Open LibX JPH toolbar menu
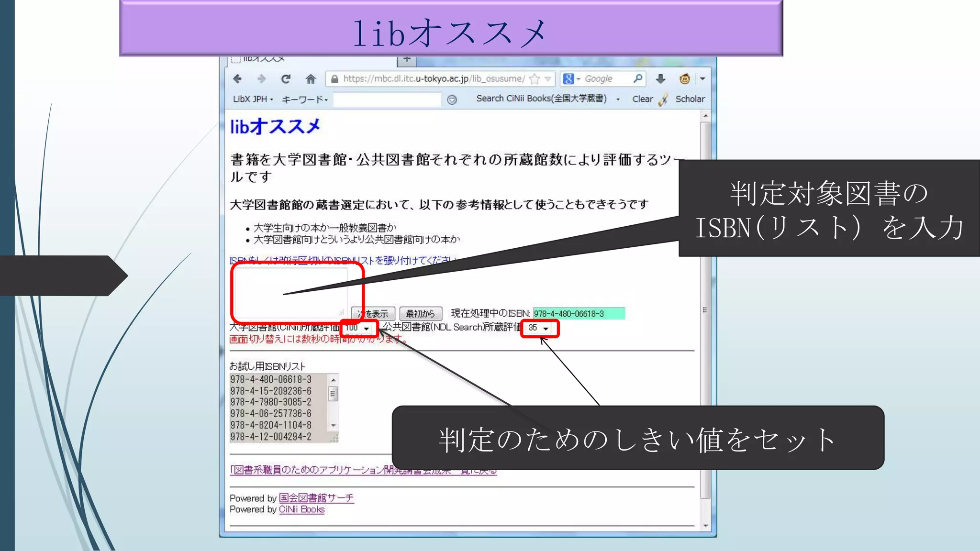Screen dimensions: 980x551 coord(253,99)
